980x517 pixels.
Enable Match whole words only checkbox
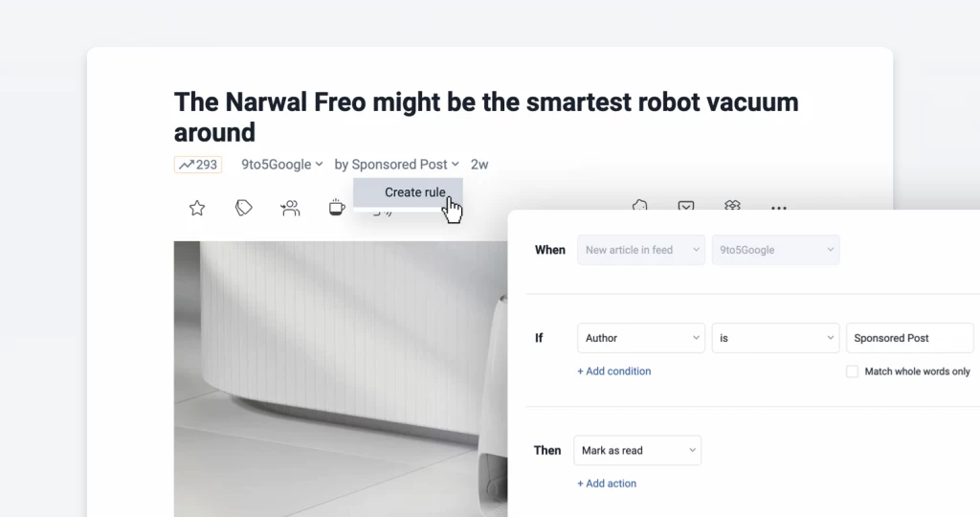point(852,371)
